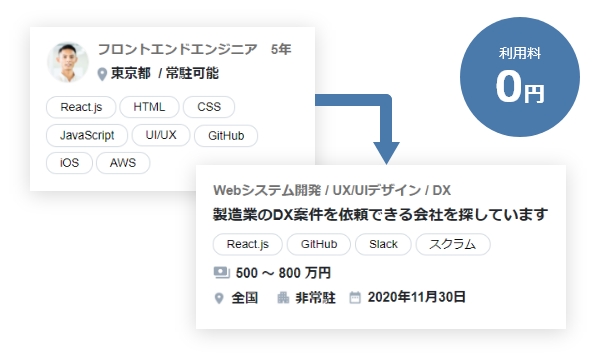The image size is (596, 362).
Task: Click the salary money icon beside 500～800万円
Action: tap(222, 273)
